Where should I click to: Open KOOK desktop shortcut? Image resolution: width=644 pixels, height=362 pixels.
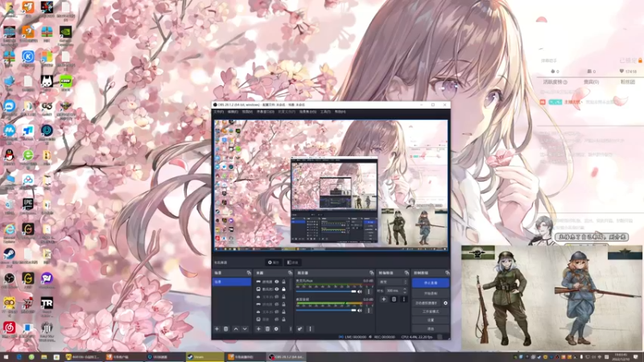(65, 84)
